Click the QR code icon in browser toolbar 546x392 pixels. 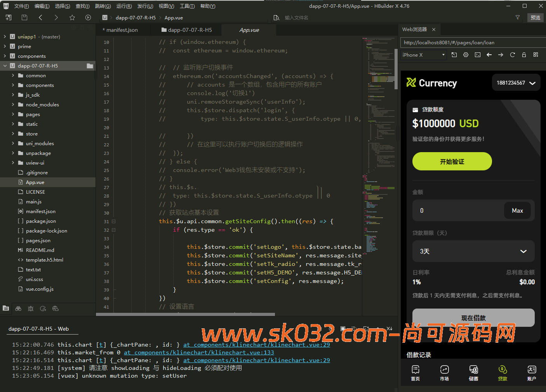pyautogui.click(x=536, y=55)
